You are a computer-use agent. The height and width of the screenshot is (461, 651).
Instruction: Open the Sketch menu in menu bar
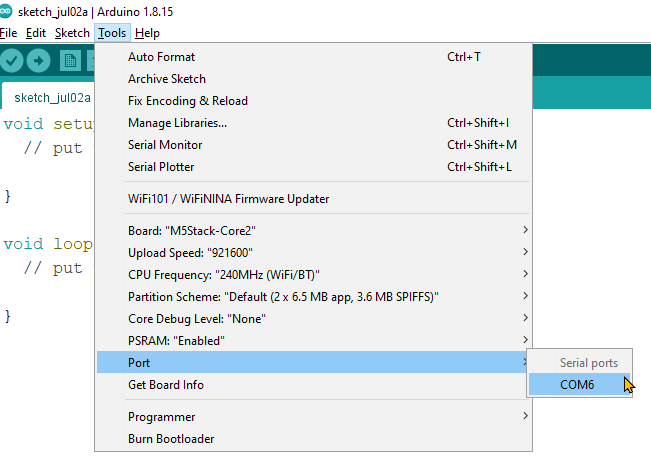point(72,33)
